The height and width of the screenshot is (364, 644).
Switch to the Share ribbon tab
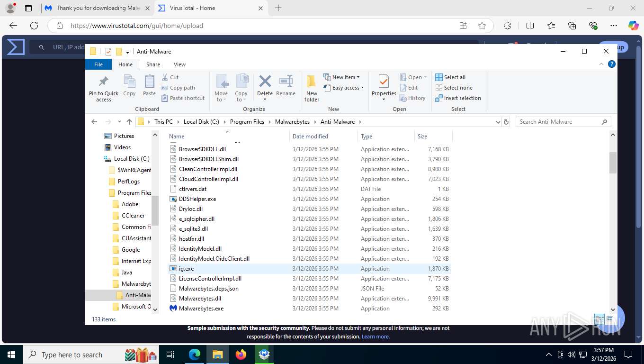153,64
